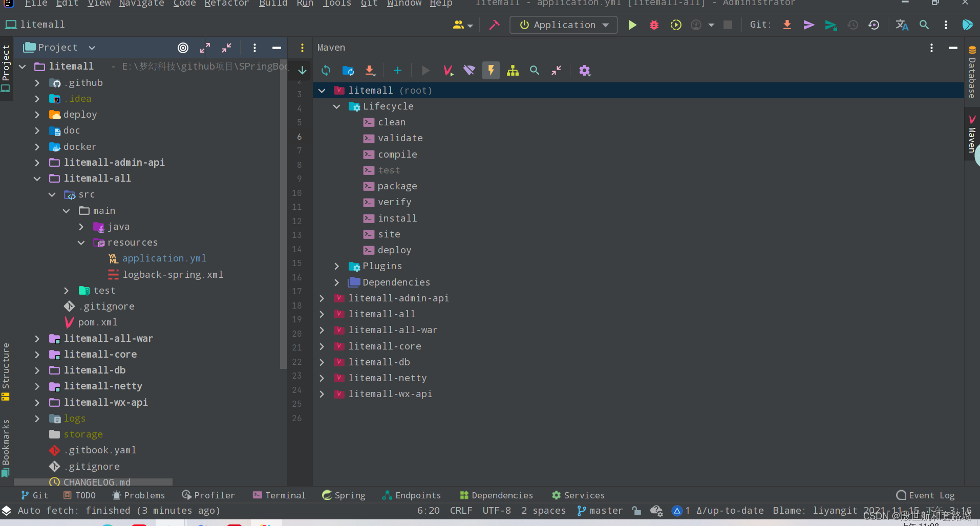This screenshot has width=980, height=526.
Task: Select the Maven install lifecycle goal
Action: (x=397, y=218)
